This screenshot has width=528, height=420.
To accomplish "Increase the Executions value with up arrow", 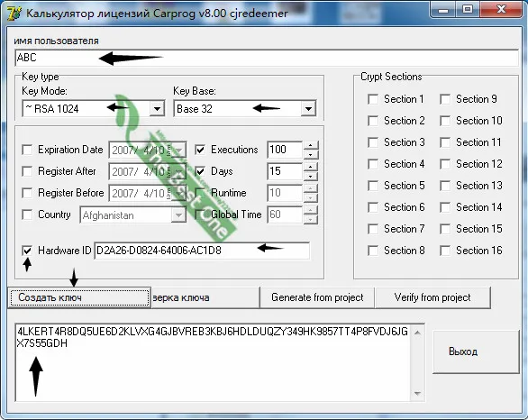I will (x=311, y=145).
